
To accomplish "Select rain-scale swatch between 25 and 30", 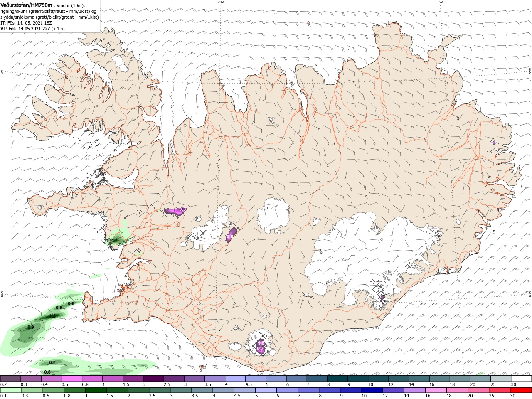I will click(500, 390).
